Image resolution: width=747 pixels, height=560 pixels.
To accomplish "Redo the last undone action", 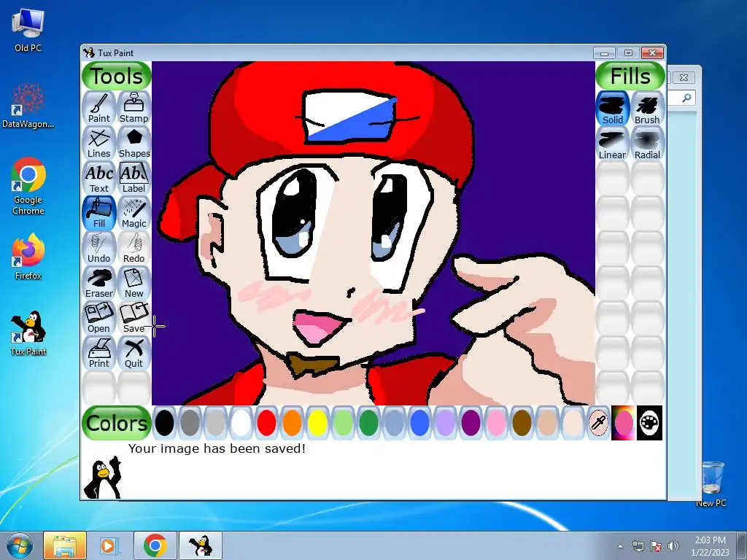I will click(x=134, y=248).
